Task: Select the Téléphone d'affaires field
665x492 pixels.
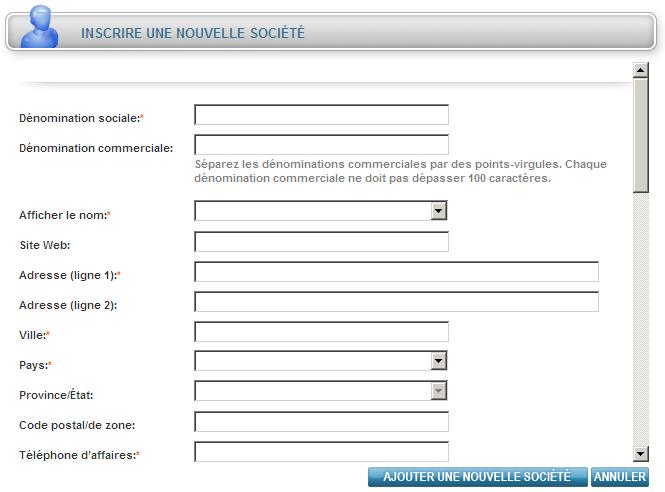Action: pos(321,452)
